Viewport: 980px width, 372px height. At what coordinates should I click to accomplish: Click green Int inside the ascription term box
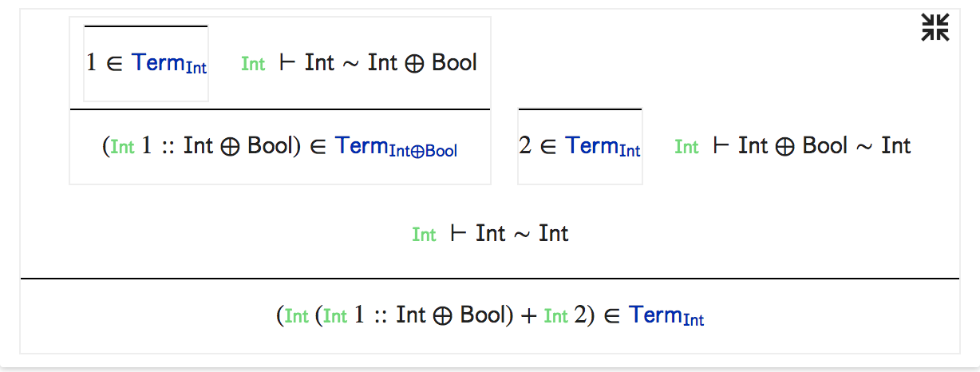coord(122,148)
